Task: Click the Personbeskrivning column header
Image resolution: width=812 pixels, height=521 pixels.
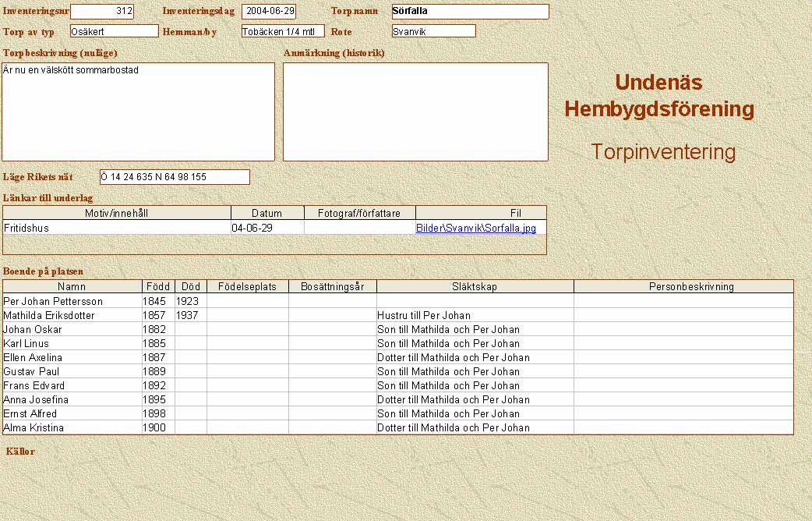Action: (683, 287)
